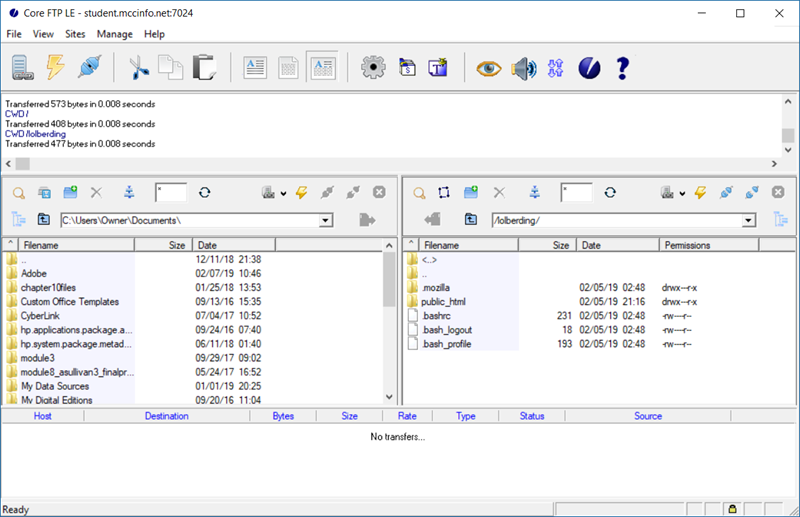Refresh the local directory listing
This screenshot has width=800, height=517.
tap(205, 192)
